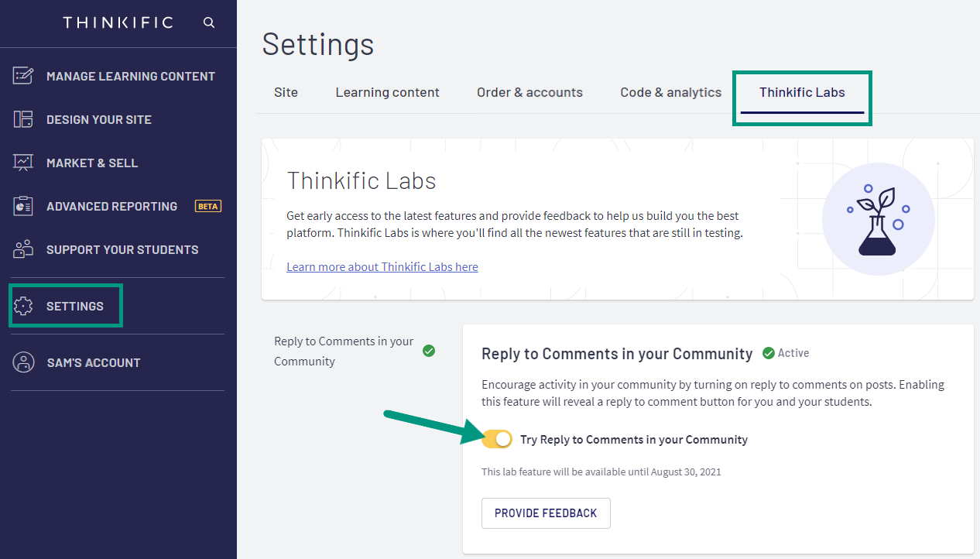The height and width of the screenshot is (559, 980).
Task: Click the Active status check icon
Action: [x=769, y=353]
